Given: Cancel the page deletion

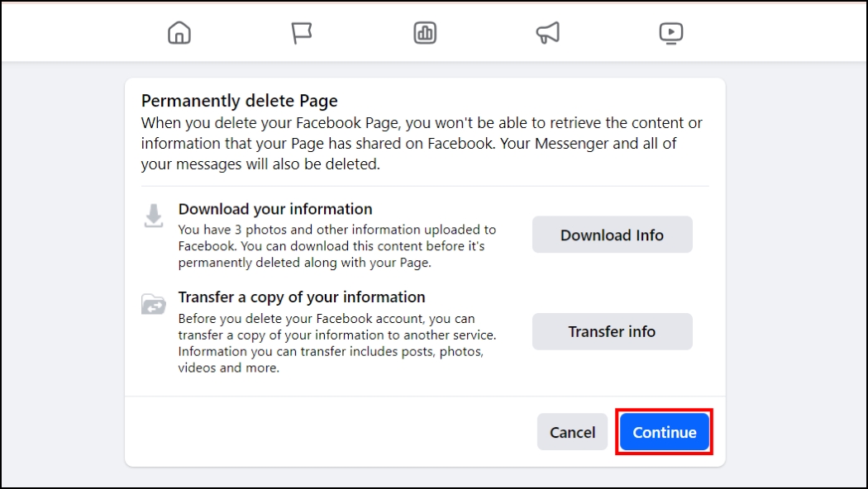Looking at the screenshot, I should [x=572, y=431].
